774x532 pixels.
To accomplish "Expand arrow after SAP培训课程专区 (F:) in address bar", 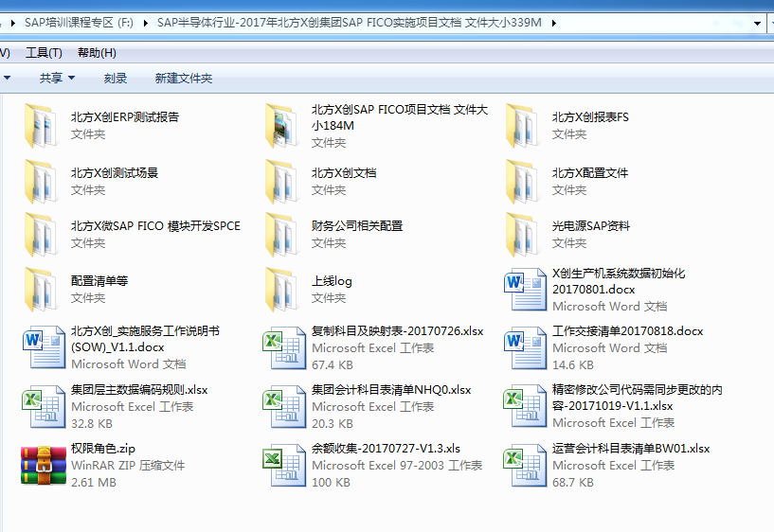I will [146, 23].
